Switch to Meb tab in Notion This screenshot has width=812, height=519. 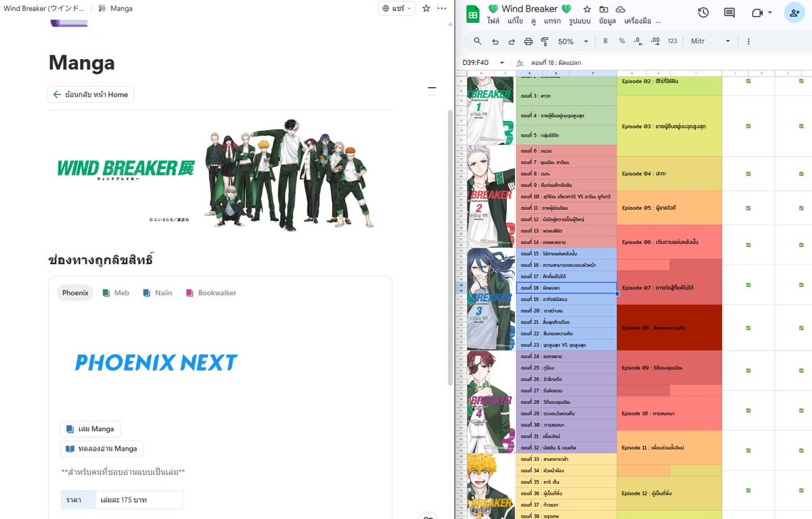coord(115,293)
